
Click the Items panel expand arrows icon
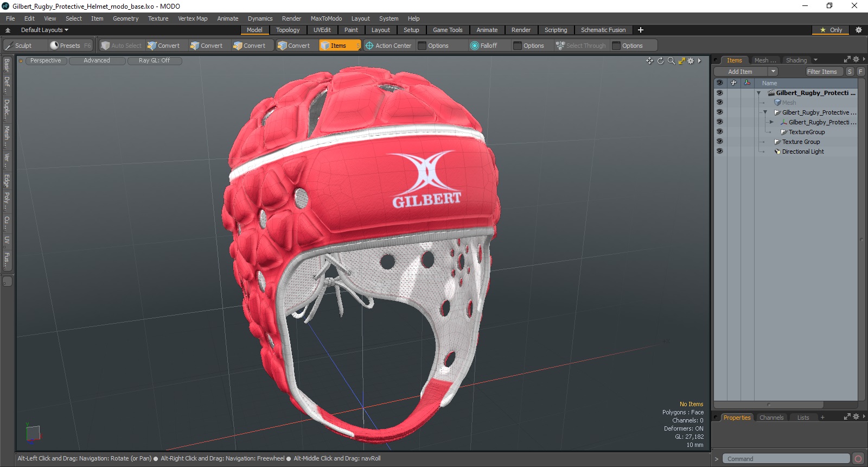[847, 59]
